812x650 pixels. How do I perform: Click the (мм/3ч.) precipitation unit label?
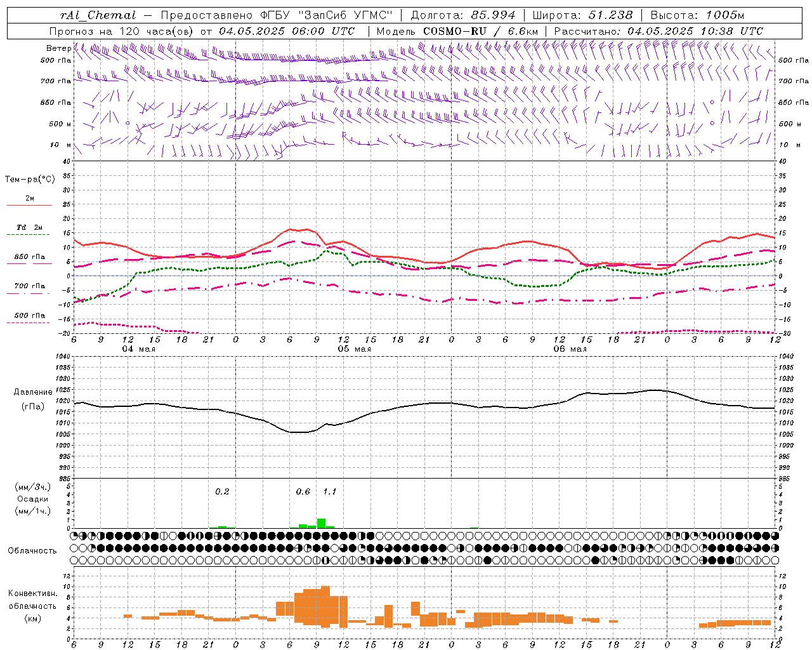click(33, 487)
